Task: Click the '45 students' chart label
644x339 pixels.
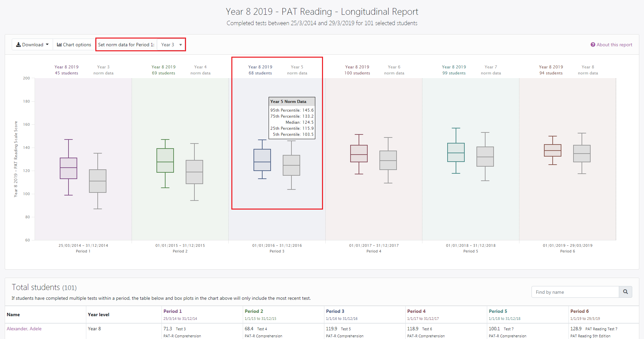Action: 66,73
